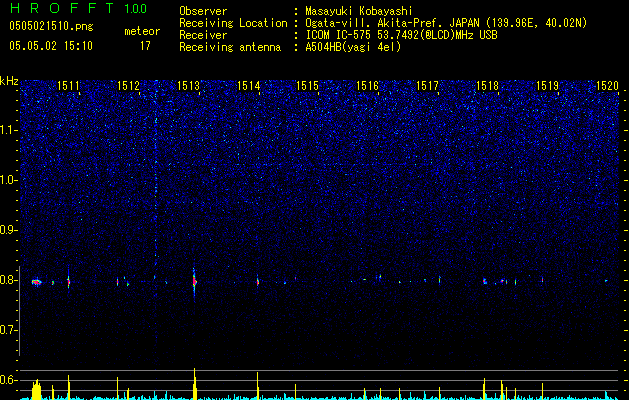Select the meteor count value 17
Image resolution: width=629 pixels, height=400 pixels.
[145, 46]
